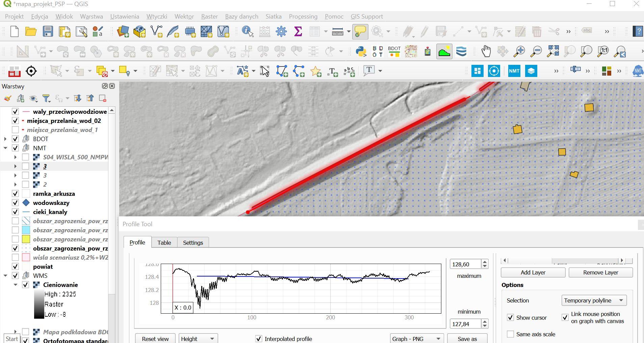644x343 pixels.
Task: Click the Add Group icon in Warstwy
Action: click(x=21, y=98)
